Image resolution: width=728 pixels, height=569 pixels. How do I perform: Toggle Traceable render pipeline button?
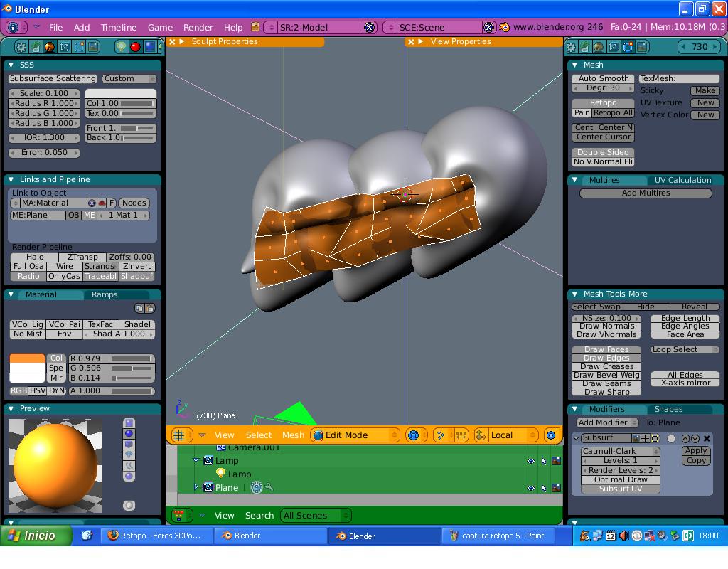pyautogui.click(x=101, y=276)
